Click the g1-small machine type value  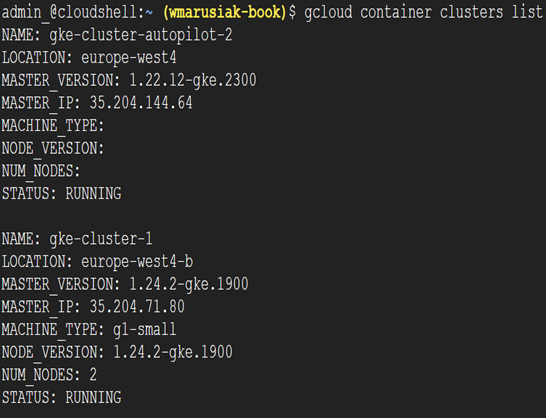(x=144, y=330)
